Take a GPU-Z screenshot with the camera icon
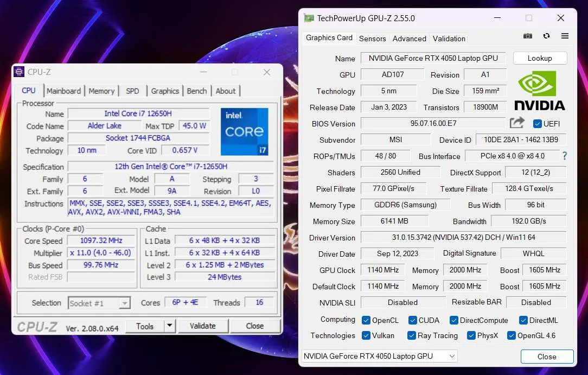 coord(528,36)
